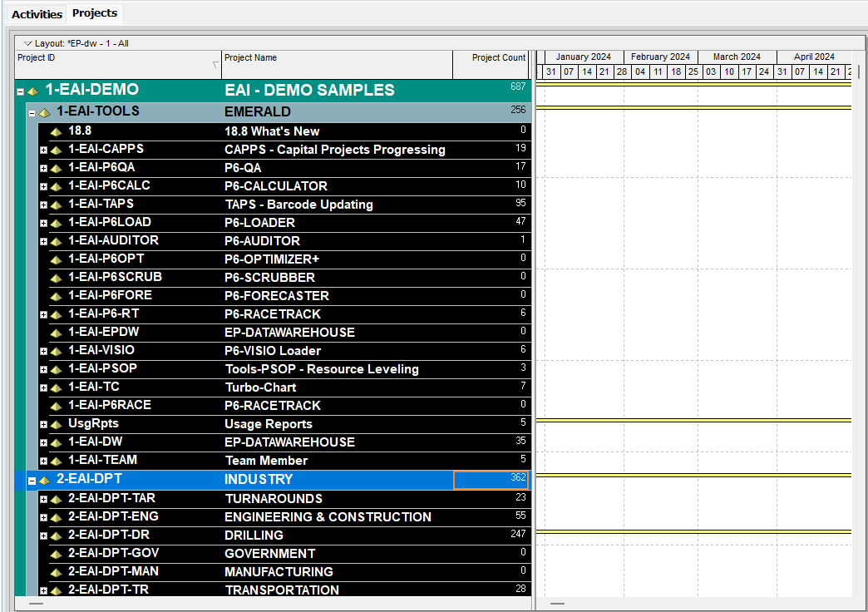
Task: Expand the 2-EAI-DPT-TAR node
Action: (x=43, y=500)
